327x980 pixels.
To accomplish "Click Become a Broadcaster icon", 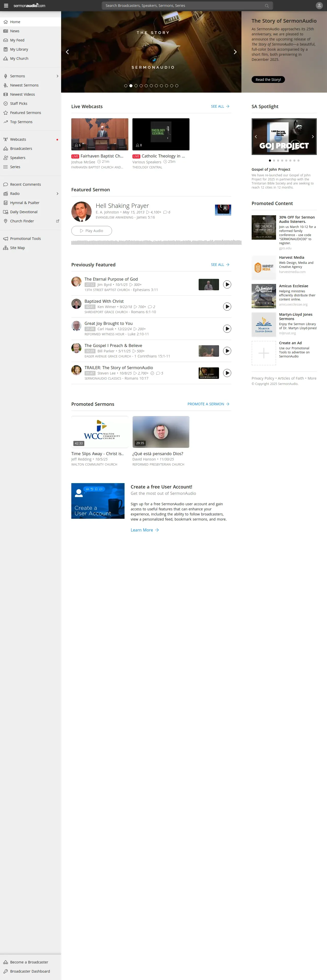I will 6,962.
